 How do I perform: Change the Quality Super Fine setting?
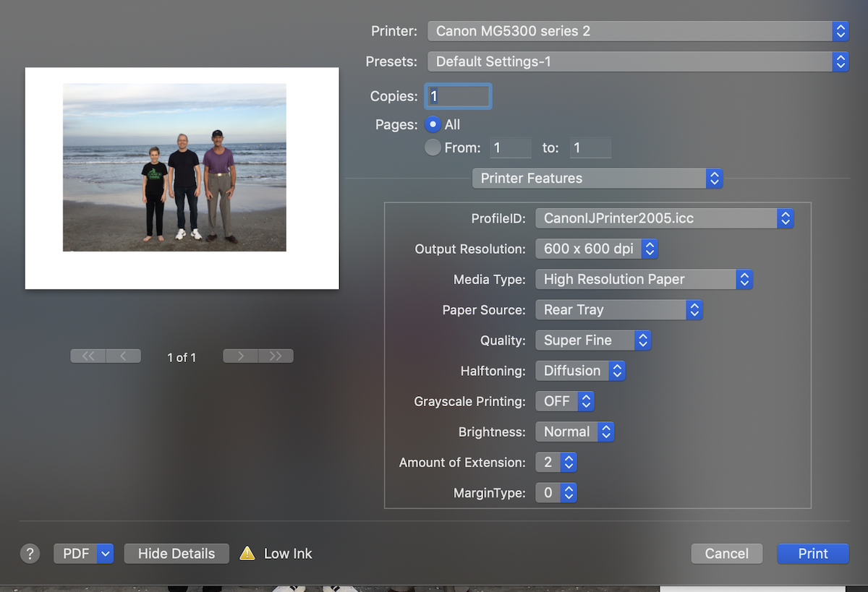click(x=592, y=340)
